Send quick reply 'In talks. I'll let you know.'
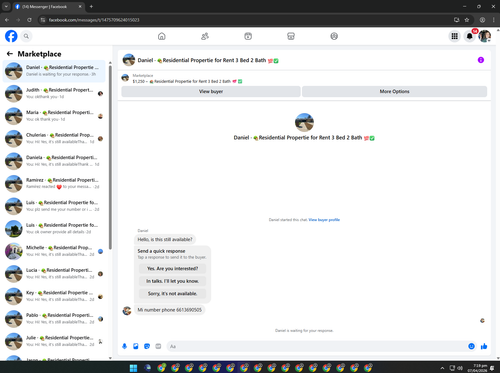Viewport: 500px width, 373px height. coord(172,281)
